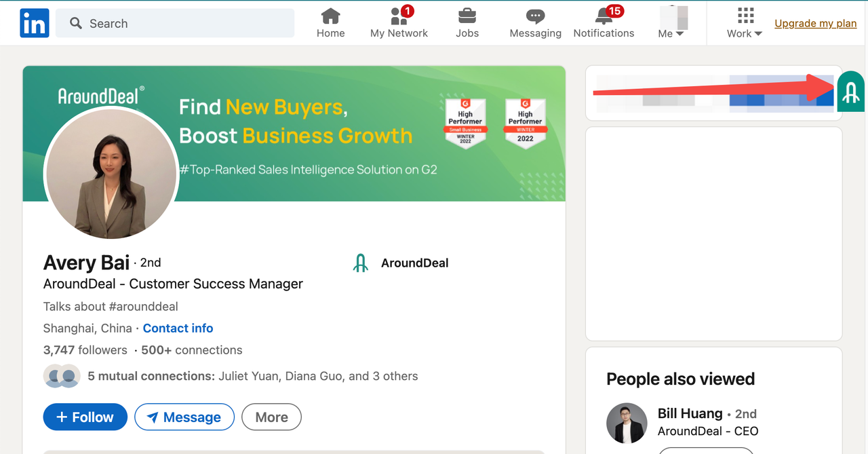Open Bill Huang's profile thumbnail
The image size is (868, 454).
click(627, 423)
